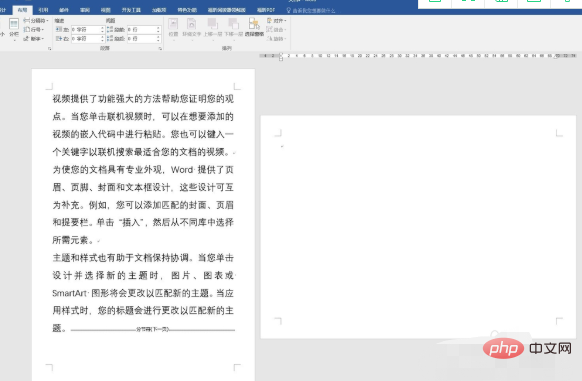Click the Tell me search box
The height and width of the screenshot is (381, 582).
[x=314, y=11]
